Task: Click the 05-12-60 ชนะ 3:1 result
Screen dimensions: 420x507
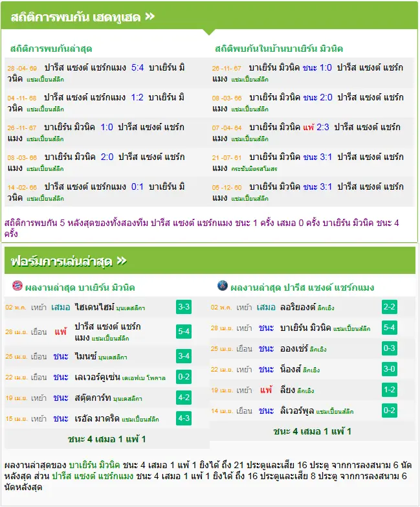Action: click(317, 186)
